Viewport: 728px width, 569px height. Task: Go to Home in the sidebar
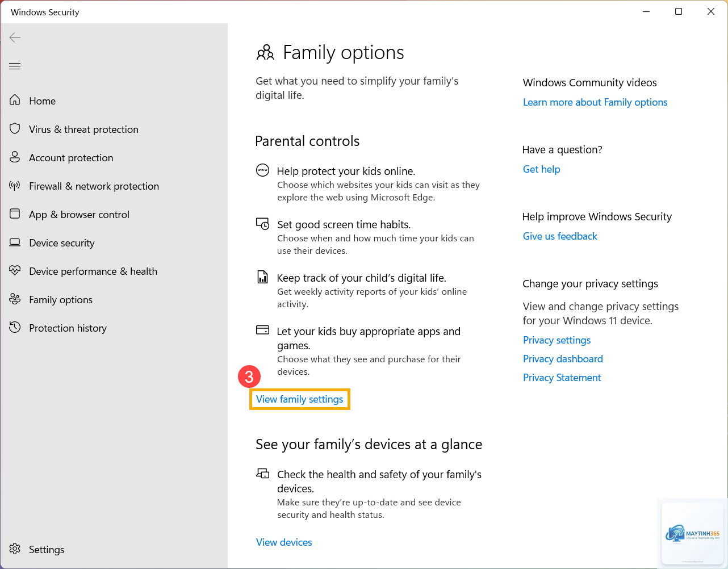(x=114, y=101)
